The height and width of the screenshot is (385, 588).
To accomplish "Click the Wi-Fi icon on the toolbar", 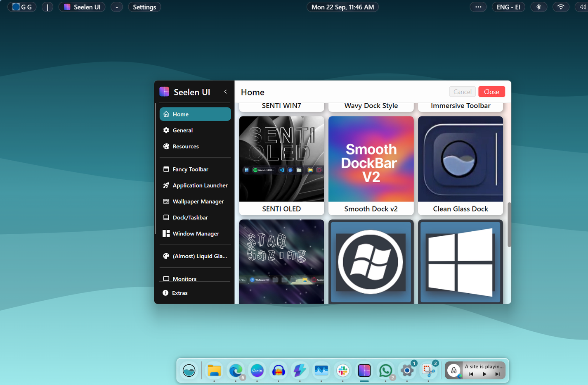I will coord(561,7).
